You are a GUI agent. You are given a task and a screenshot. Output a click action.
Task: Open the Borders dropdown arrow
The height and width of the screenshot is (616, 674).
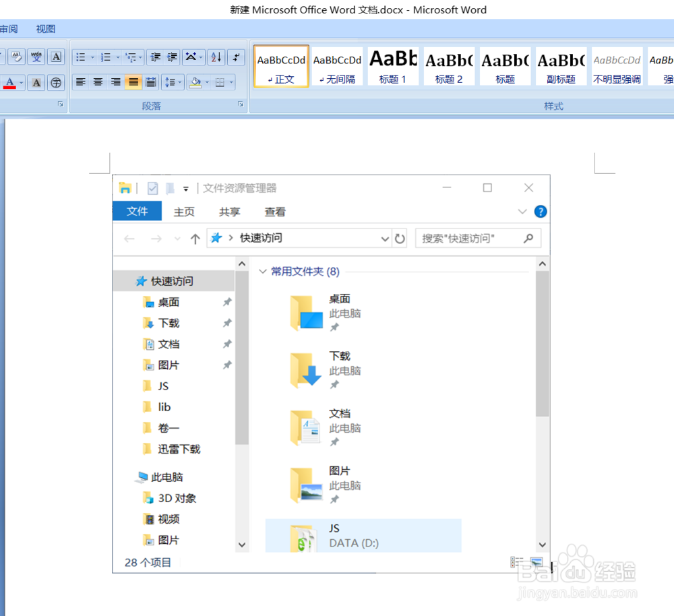(x=231, y=82)
